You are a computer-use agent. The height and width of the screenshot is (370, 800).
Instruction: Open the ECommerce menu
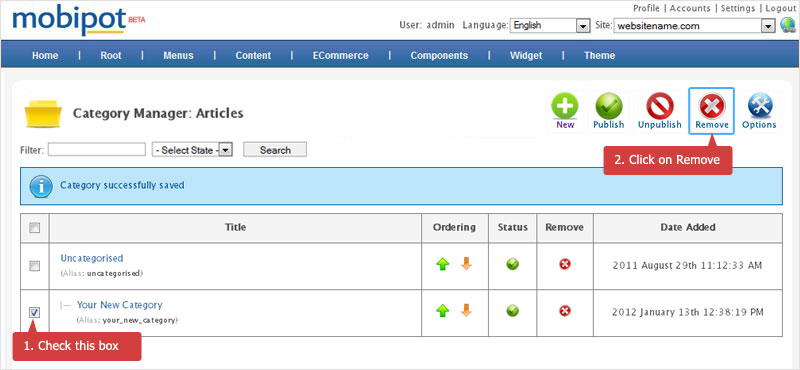pos(340,55)
